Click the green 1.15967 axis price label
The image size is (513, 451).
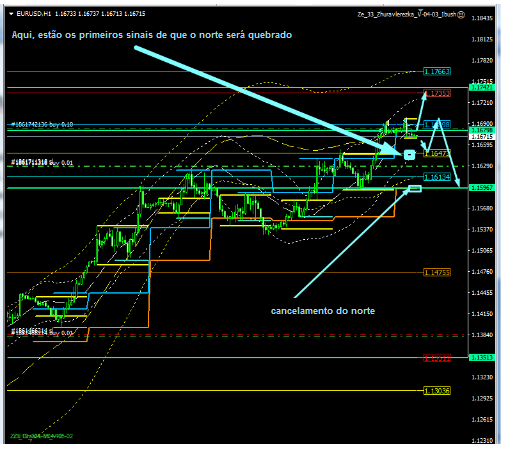click(x=482, y=188)
